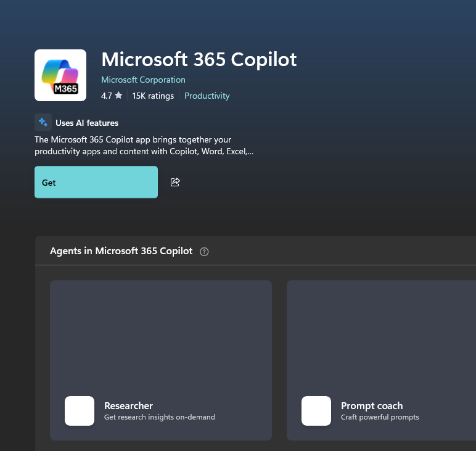Click the Craft powerful prompts text
Viewport: 476px width, 451px height.
[x=380, y=417]
